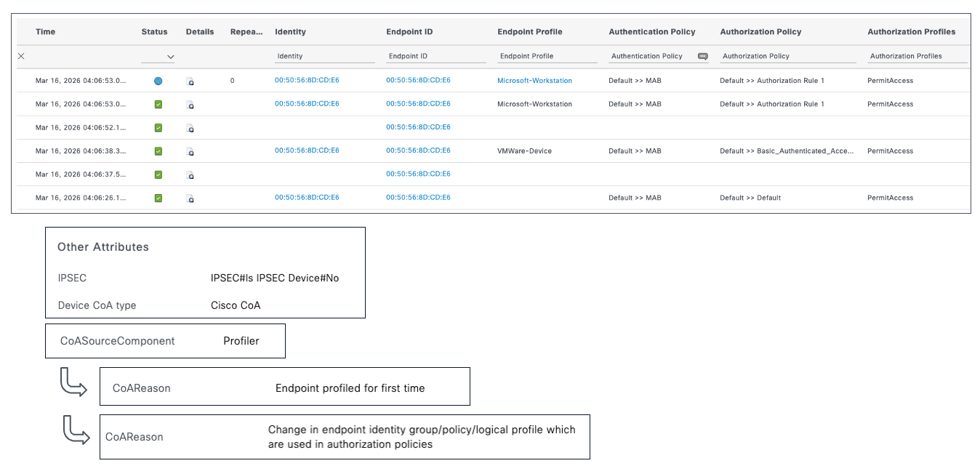The width and height of the screenshot is (980, 474).
Task: Open Endpoint ID link in the 04:06:37.5 row
Action: pyautogui.click(x=418, y=174)
